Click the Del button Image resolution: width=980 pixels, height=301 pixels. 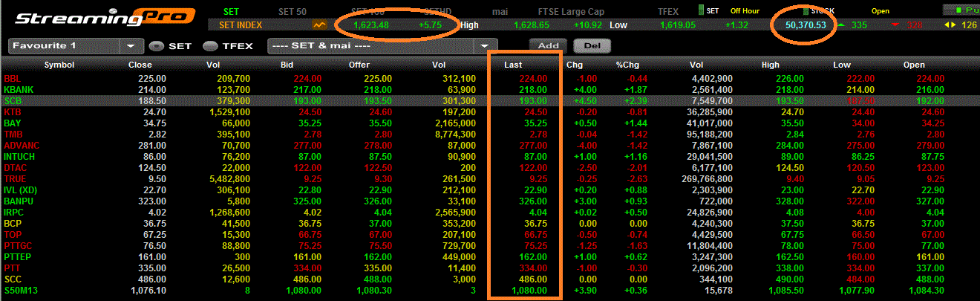[x=592, y=45]
